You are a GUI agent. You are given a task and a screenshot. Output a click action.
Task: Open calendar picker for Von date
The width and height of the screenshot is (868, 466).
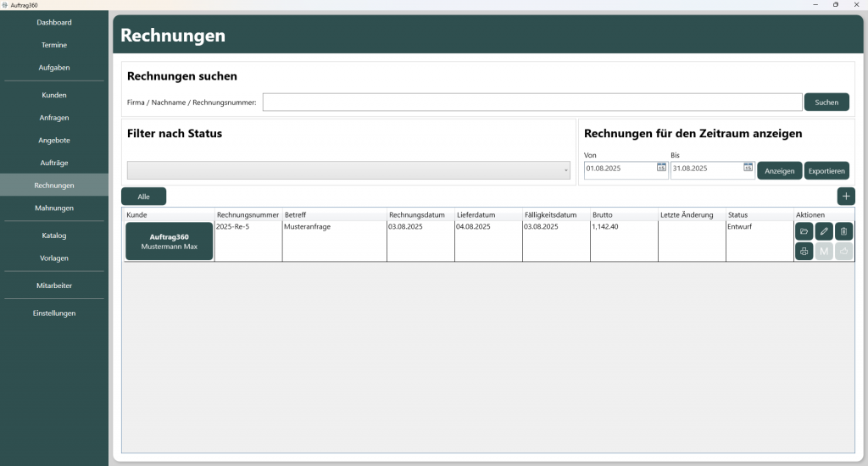click(x=661, y=168)
